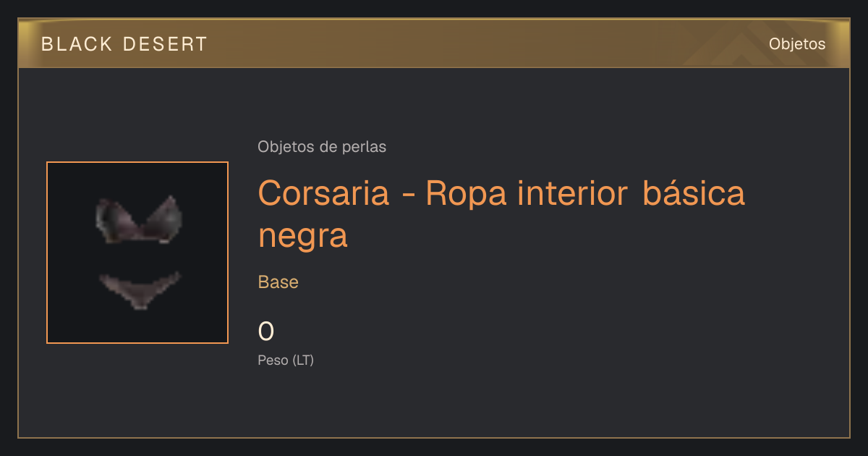Click the Objetos de perlas category label
868x456 pixels.
pyautogui.click(x=322, y=147)
